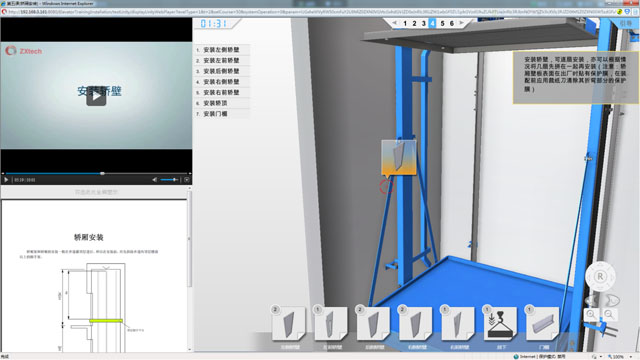Zoom in with the magnifier plus icon
640x360 pixels.
591,315
